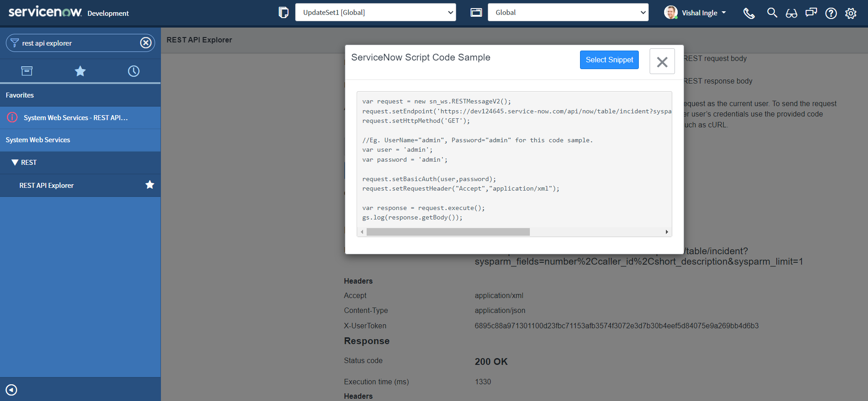Click the info icon beside the favorite
This screenshot has height=401, width=868.
point(12,117)
